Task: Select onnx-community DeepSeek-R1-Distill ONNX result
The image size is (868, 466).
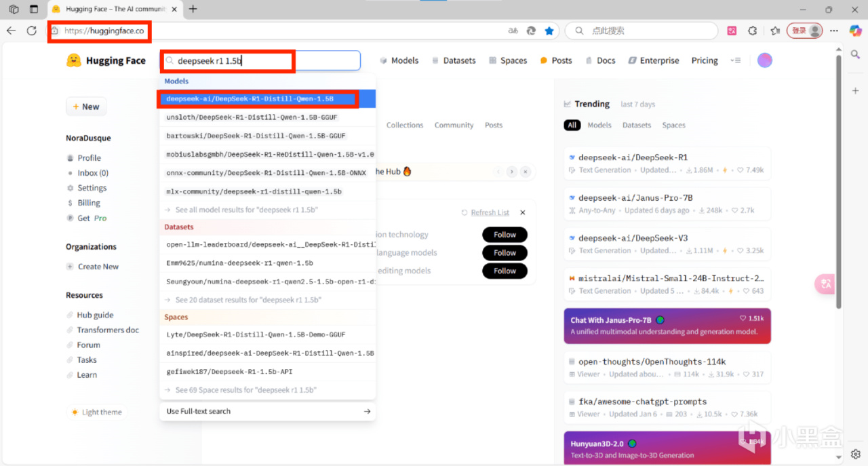Action: (x=267, y=173)
